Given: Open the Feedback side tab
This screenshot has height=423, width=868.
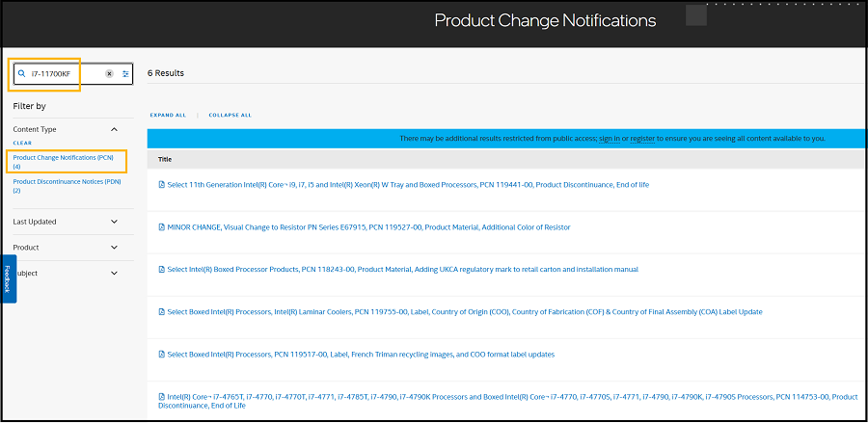Looking at the screenshot, I should pyautogui.click(x=8, y=278).
